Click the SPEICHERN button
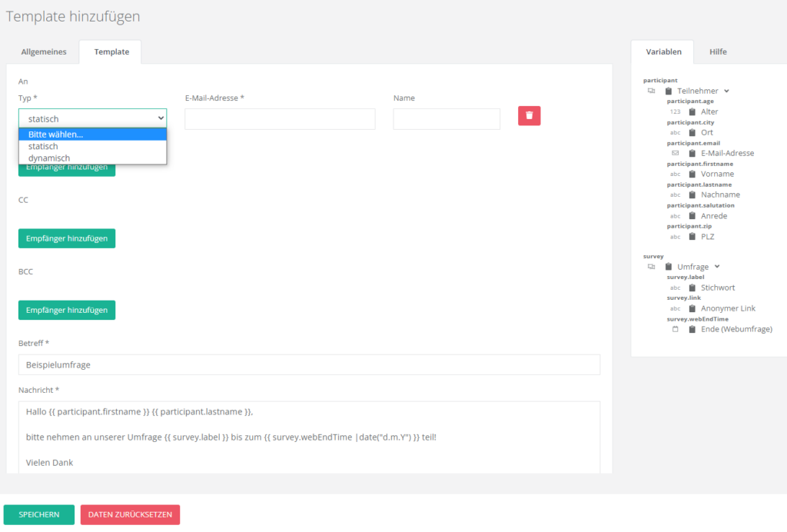The width and height of the screenshot is (787, 532). (x=39, y=514)
